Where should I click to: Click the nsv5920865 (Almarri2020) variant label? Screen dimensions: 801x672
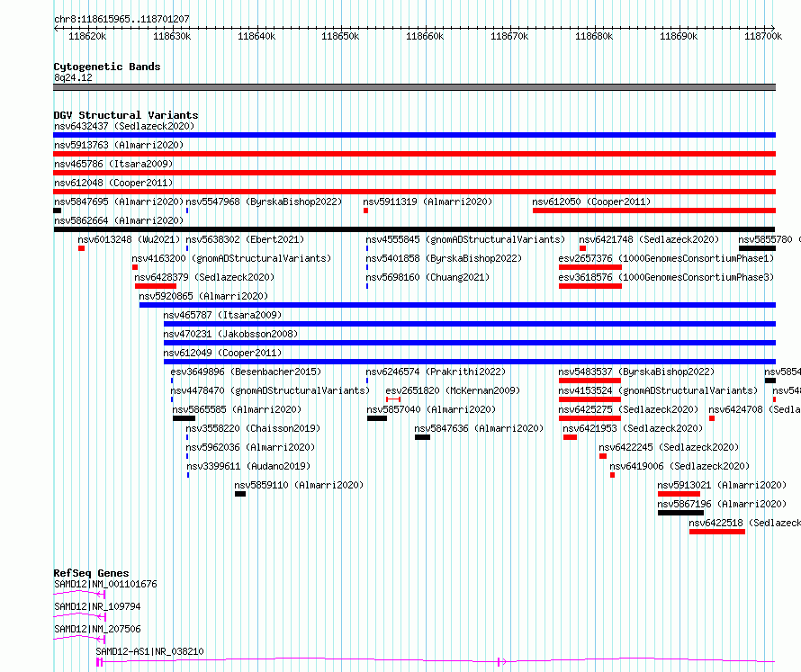coord(203,296)
